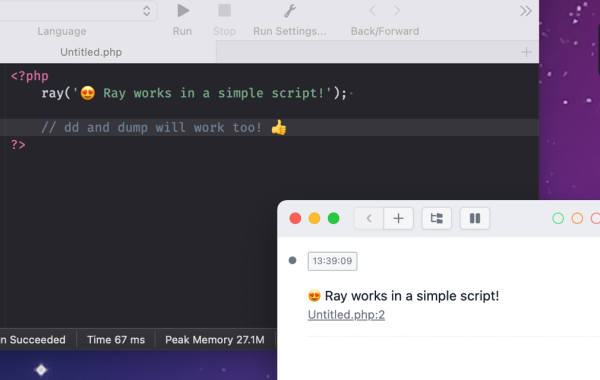Image resolution: width=600 pixels, height=380 pixels.
Task: Open Run Settings wrench icon
Action: click(x=290, y=11)
